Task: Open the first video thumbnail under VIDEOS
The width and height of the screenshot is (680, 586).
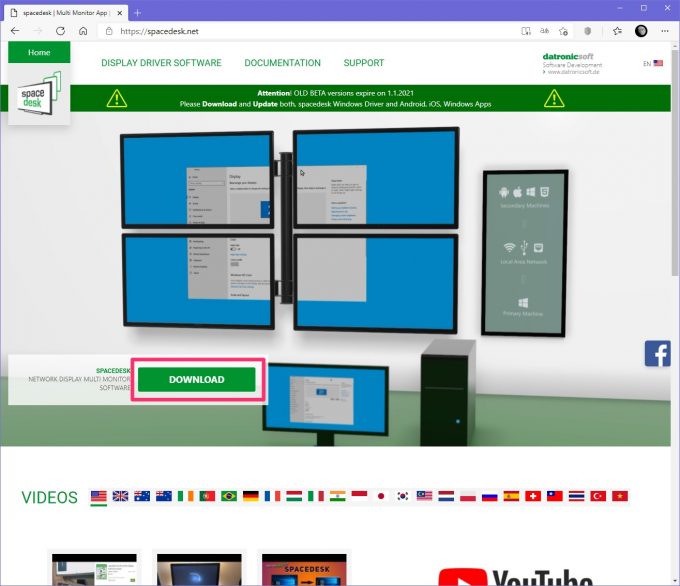Action: (x=94, y=569)
